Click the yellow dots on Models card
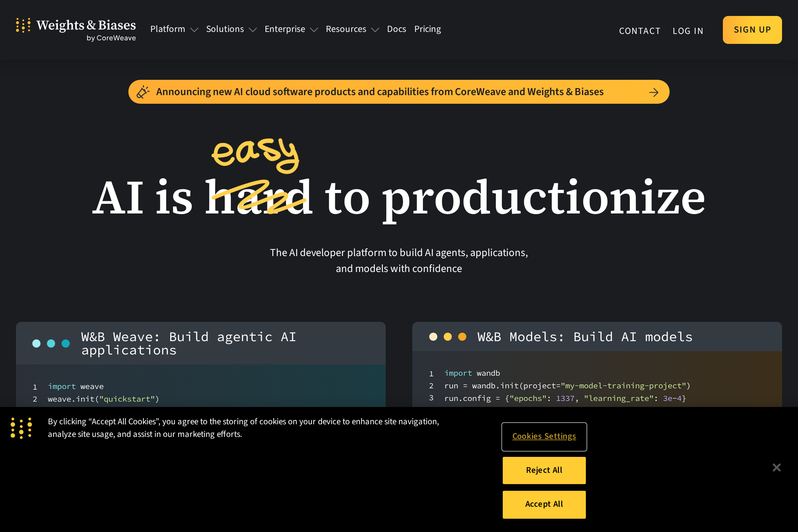This screenshot has height=532, width=798. click(x=448, y=336)
